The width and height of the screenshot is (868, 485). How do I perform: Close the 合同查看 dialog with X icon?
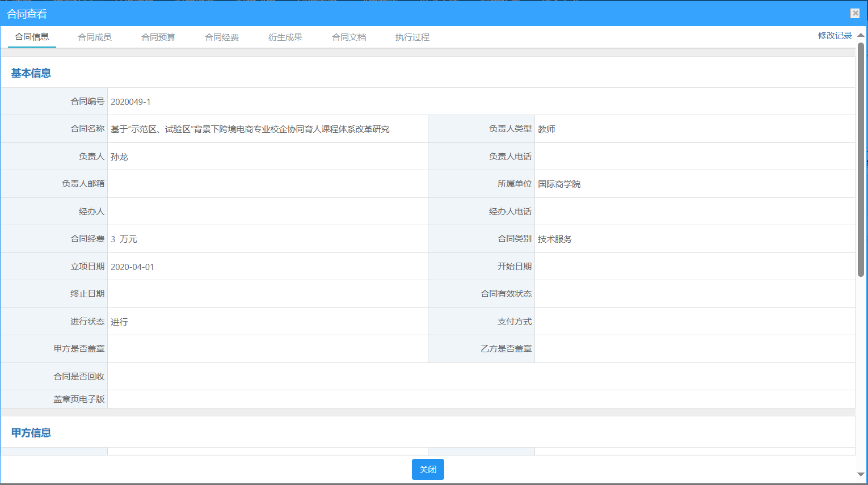(x=855, y=14)
